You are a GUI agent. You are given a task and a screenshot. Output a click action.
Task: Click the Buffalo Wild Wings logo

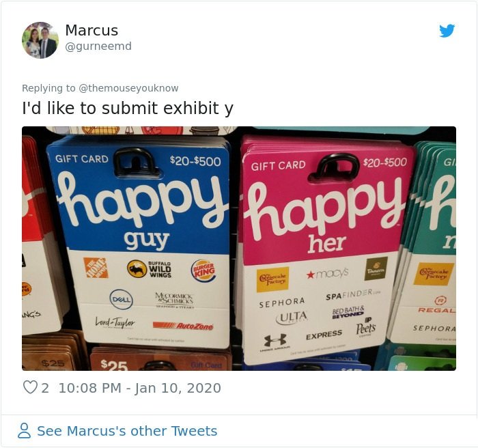pyautogui.click(x=149, y=268)
